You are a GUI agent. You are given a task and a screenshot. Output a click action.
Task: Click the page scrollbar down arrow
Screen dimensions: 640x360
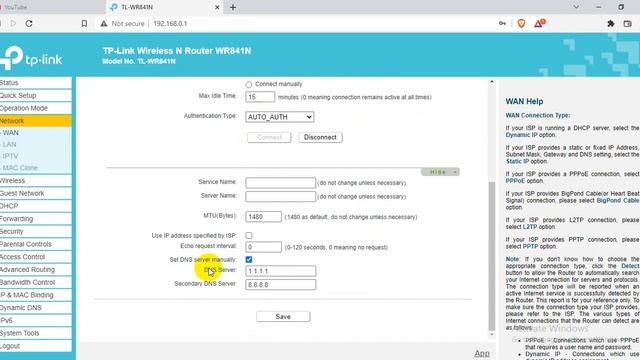(x=492, y=335)
